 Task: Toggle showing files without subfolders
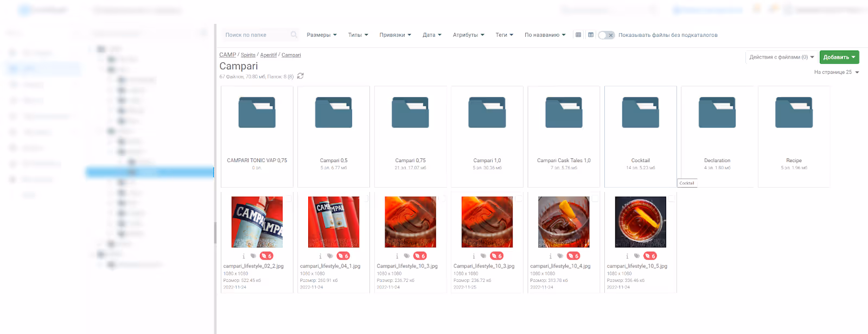click(x=606, y=35)
